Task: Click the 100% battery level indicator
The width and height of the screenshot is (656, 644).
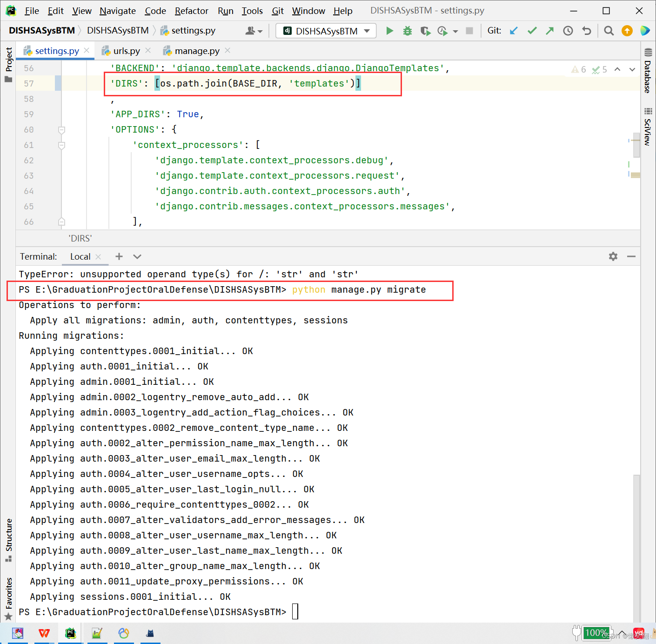Action: (x=597, y=633)
